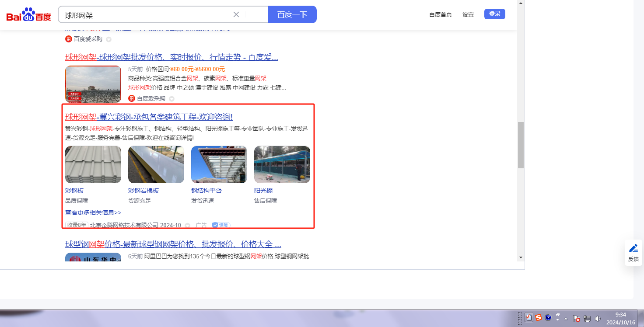
Task: Show hidden tray icons with the up arrow
Action: [x=566, y=319]
